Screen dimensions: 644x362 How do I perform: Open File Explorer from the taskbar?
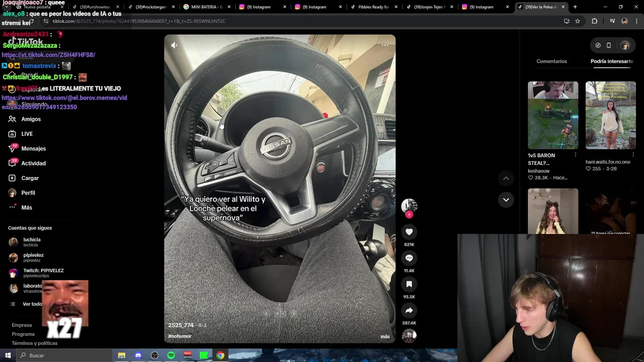click(x=121, y=355)
